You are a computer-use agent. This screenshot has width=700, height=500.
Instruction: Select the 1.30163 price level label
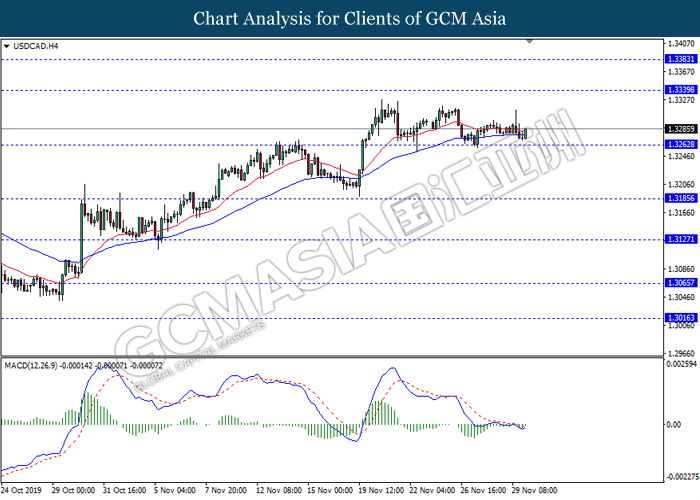click(x=681, y=317)
